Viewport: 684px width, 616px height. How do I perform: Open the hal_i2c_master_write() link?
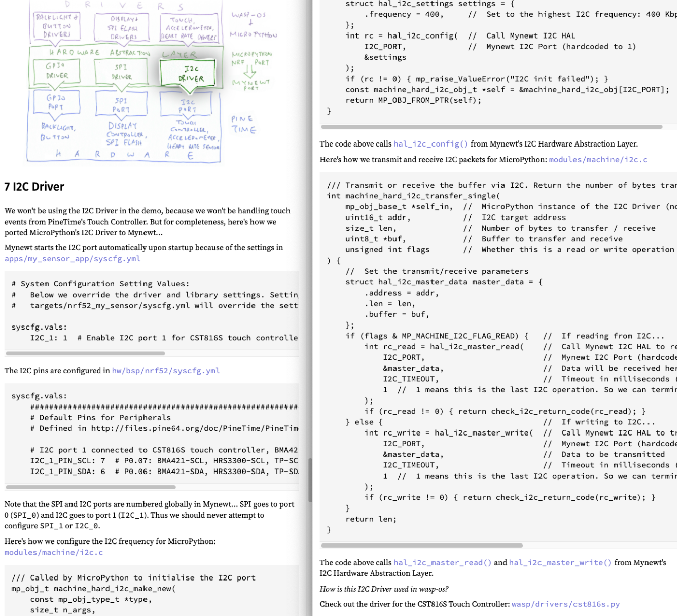(560, 563)
